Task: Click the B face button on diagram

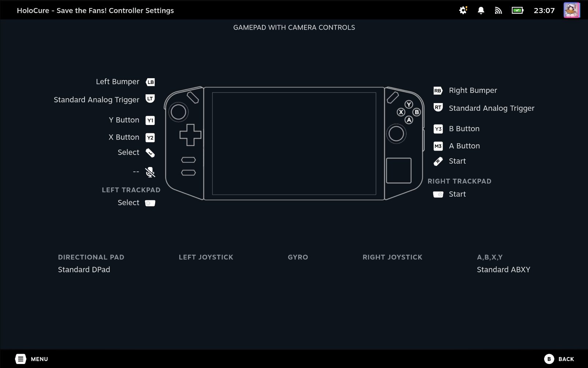Action: (x=416, y=112)
